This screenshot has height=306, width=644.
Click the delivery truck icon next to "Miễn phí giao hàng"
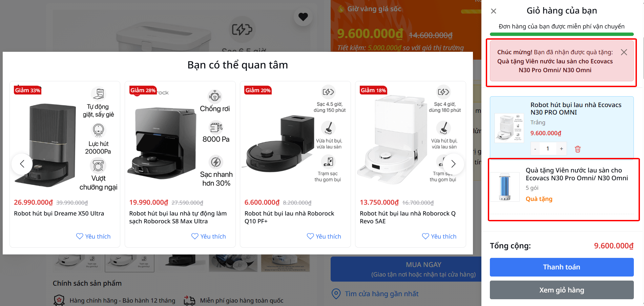click(x=190, y=300)
